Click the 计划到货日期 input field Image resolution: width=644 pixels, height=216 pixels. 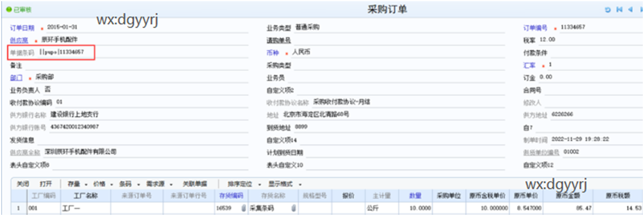coord(406,153)
